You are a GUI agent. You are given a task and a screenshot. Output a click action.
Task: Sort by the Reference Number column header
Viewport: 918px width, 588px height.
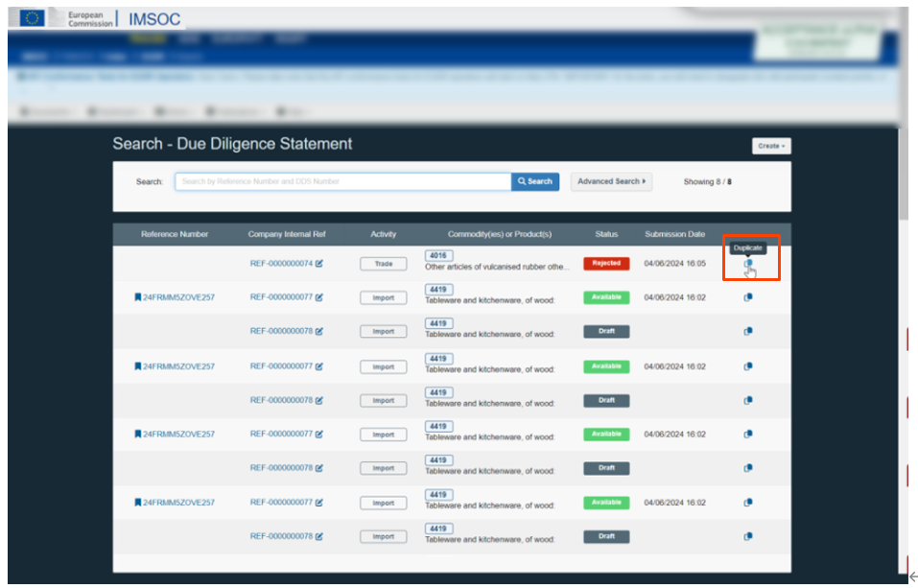point(175,234)
